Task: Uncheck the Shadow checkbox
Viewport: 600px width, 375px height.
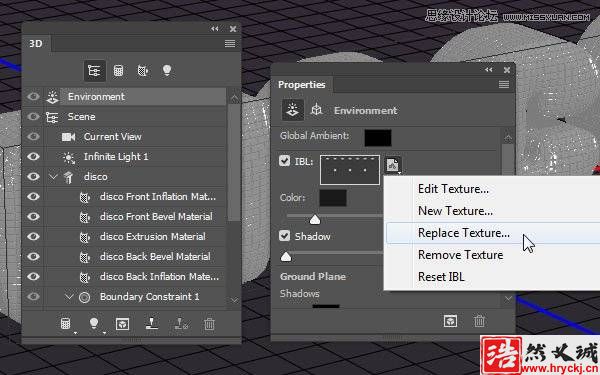Action: [x=284, y=236]
